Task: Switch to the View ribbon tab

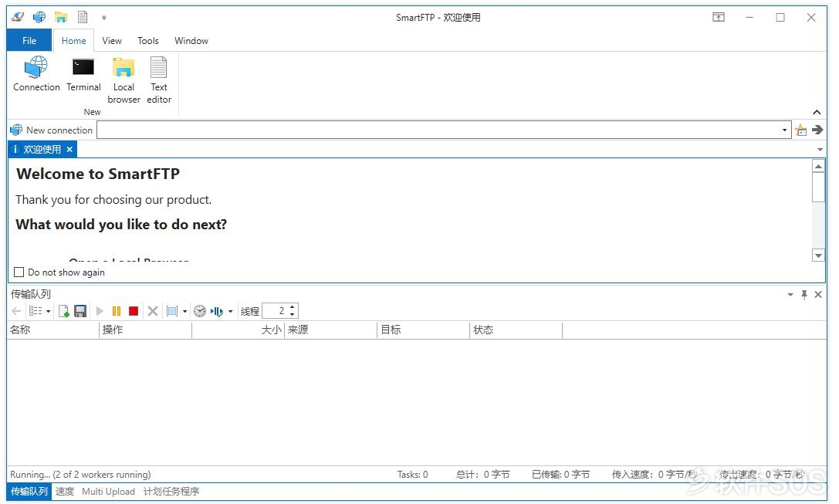Action: point(112,41)
